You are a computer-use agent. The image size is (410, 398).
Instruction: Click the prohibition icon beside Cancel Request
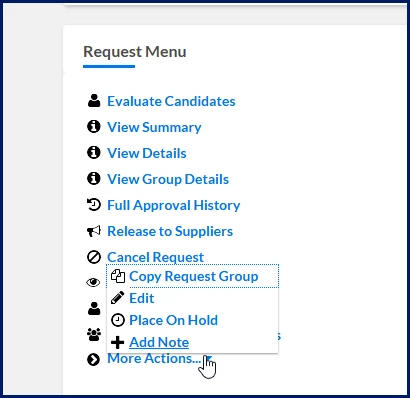point(94,257)
